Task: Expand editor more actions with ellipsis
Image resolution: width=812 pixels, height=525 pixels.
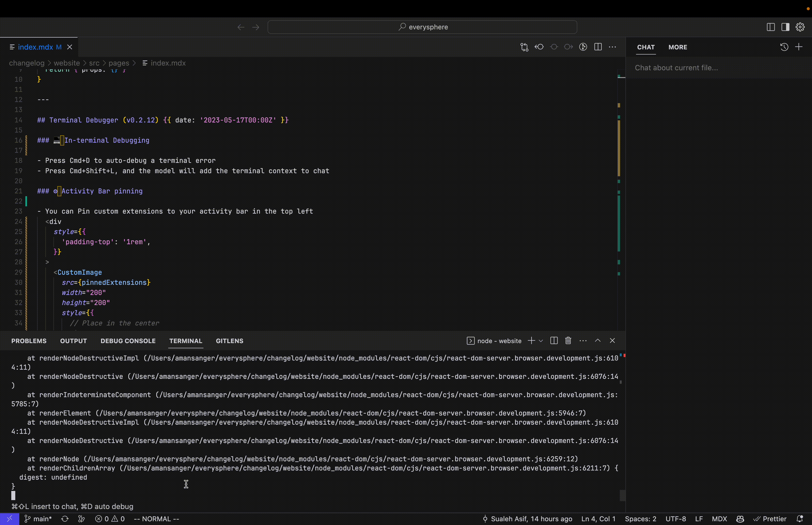Action: (x=613, y=47)
